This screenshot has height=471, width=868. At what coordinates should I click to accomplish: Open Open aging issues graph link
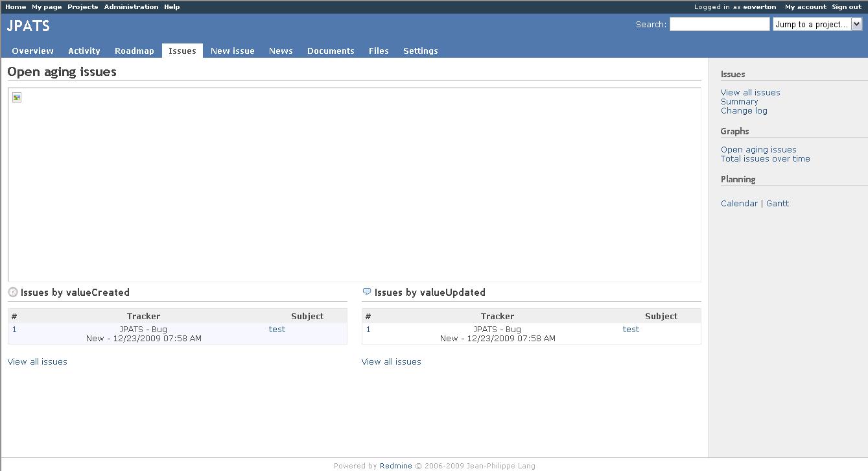(x=758, y=149)
